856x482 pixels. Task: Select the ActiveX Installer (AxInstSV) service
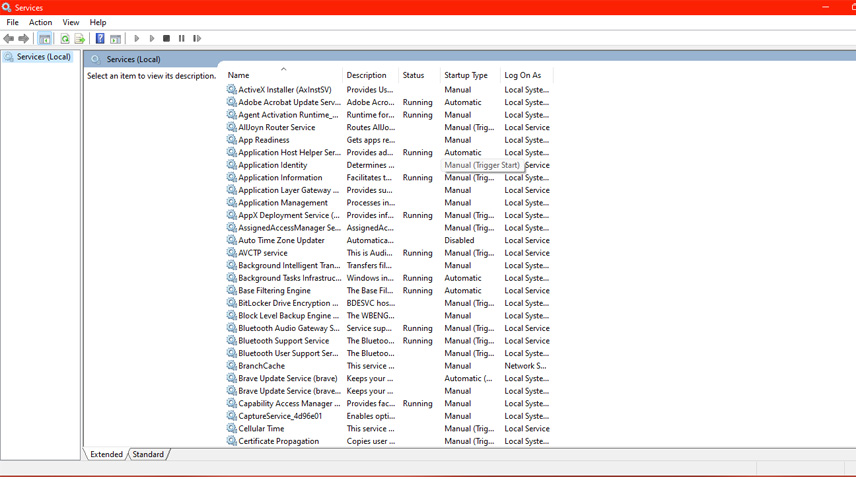click(x=388, y=90)
